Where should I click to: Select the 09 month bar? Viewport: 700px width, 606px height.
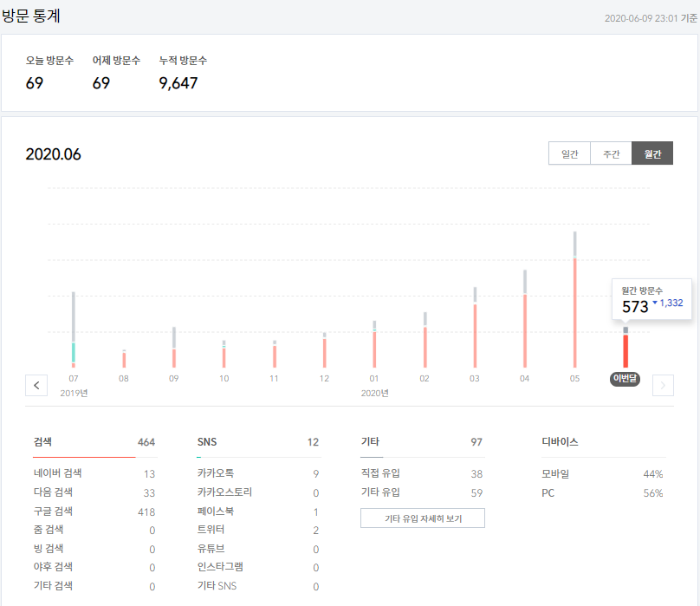click(x=174, y=348)
